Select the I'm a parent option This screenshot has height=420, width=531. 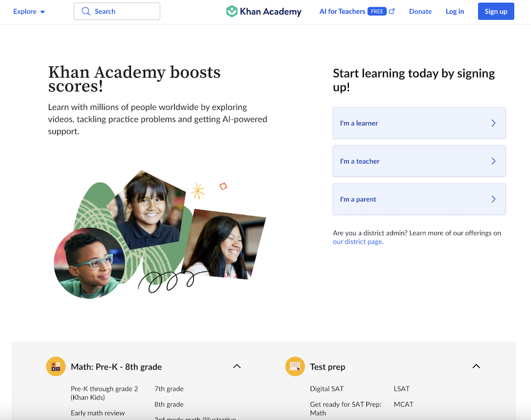pyautogui.click(x=419, y=199)
